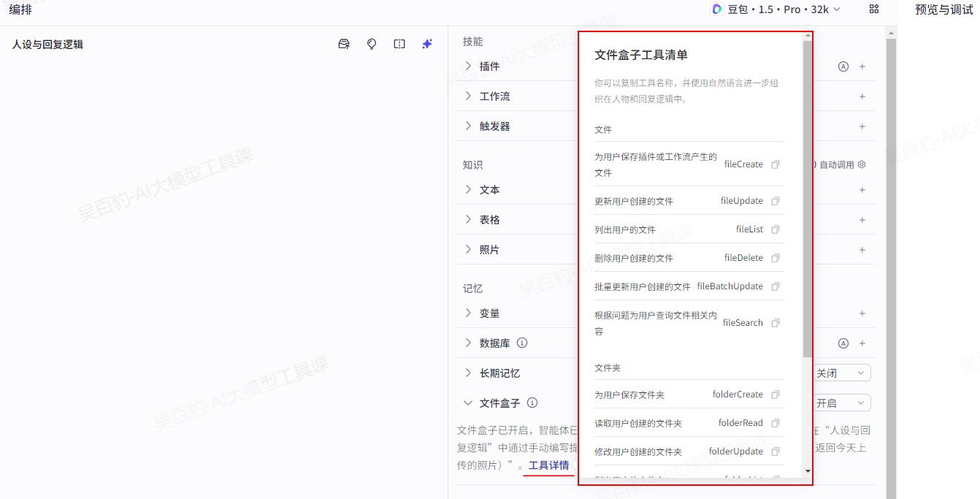Add a text knowledge with the plus icon
Viewport: 980px width, 499px height.
[x=862, y=190]
